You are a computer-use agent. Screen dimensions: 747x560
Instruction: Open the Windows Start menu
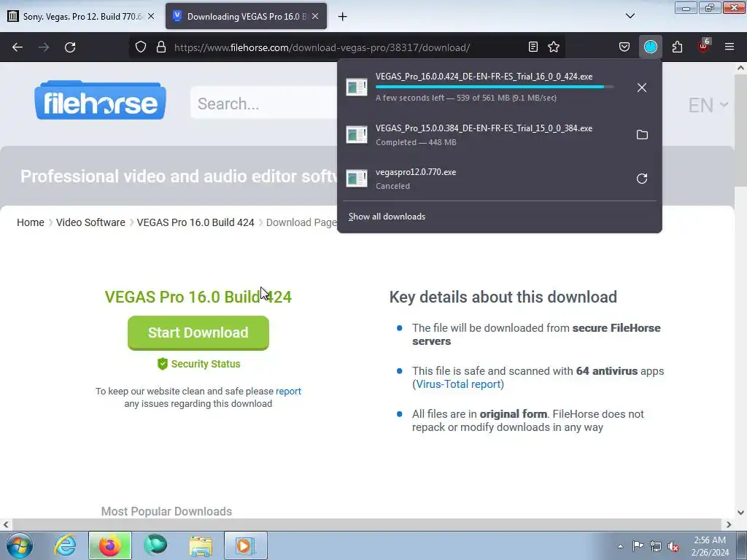coord(20,545)
